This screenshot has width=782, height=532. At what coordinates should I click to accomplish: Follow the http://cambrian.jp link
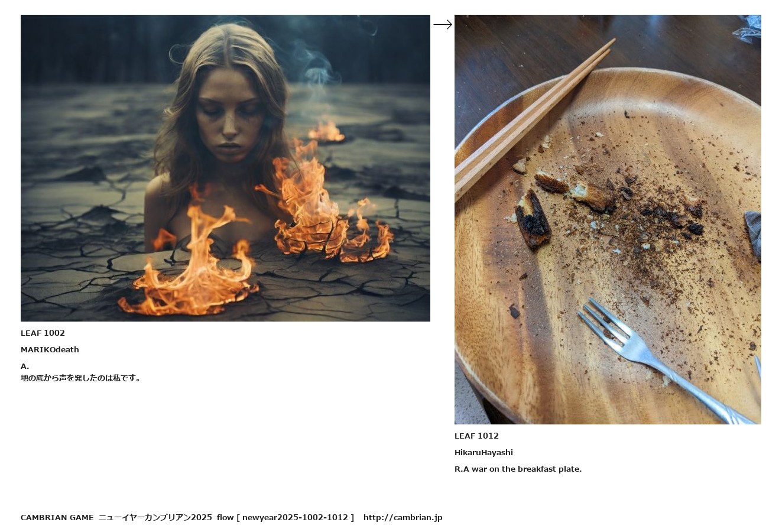[x=403, y=517]
